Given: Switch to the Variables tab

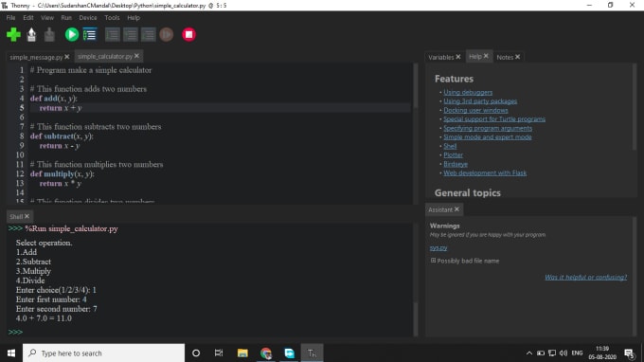Looking at the screenshot, I should click(x=440, y=57).
